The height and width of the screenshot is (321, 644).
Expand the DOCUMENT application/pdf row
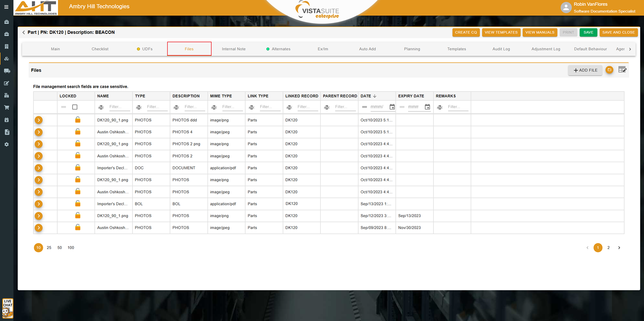point(39,168)
